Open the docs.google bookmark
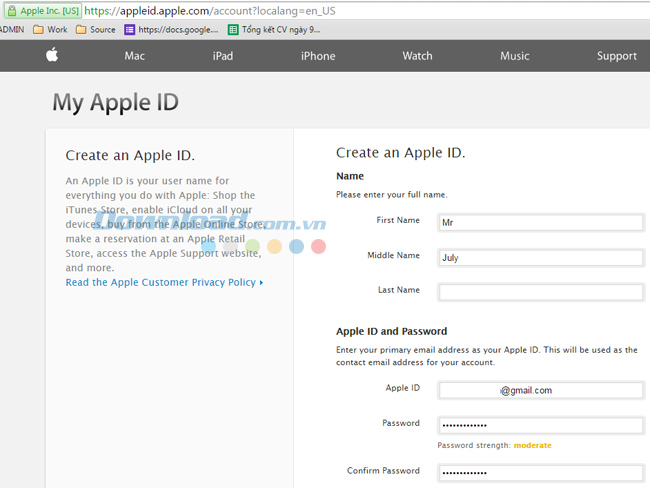The image size is (650, 488). [171, 30]
